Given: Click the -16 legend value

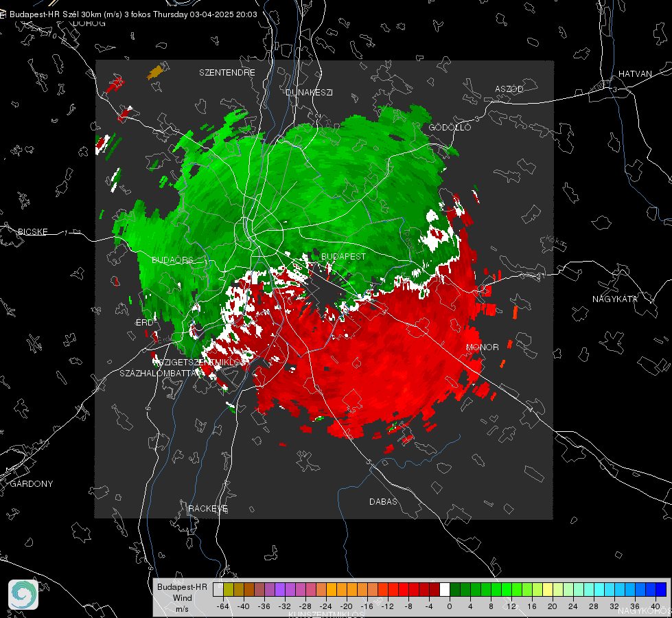Looking at the screenshot, I should coord(367,606).
